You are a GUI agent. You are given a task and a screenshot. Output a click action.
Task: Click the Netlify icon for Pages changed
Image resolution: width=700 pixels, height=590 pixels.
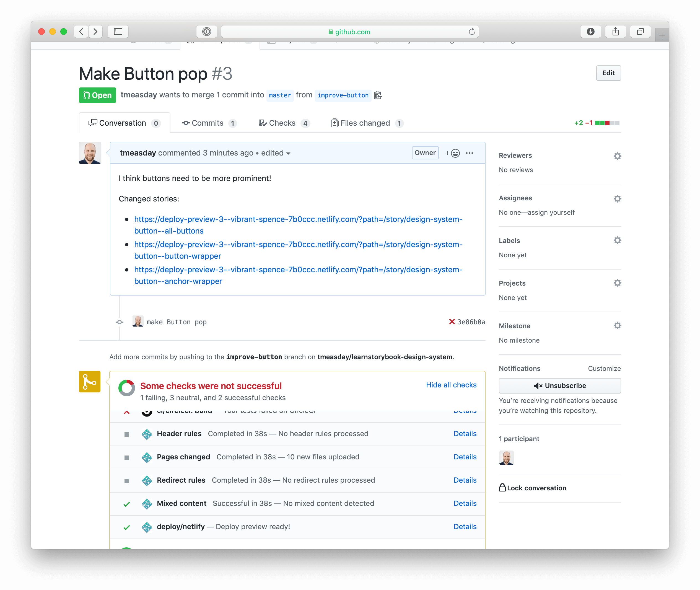tap(147, 457)
